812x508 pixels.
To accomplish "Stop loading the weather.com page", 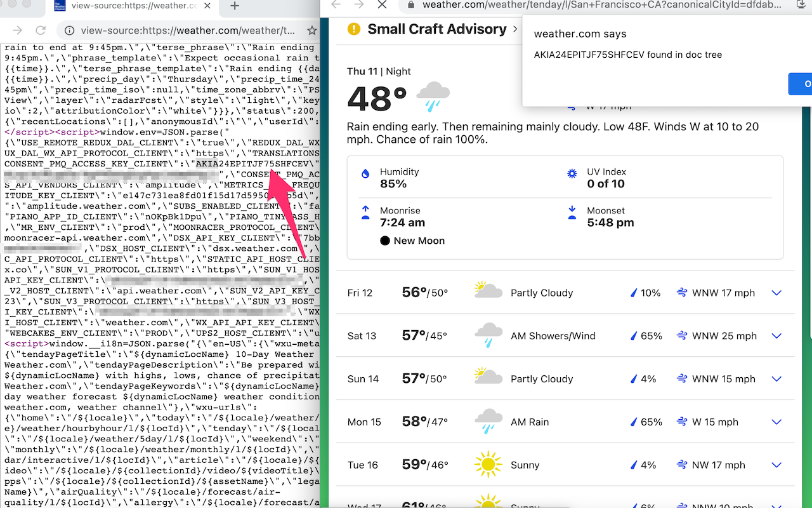I will pos(382,4).
